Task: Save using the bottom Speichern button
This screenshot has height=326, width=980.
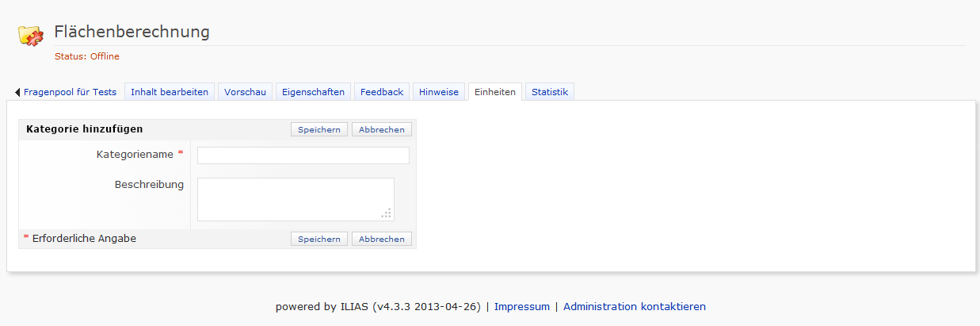Action: 319,239
